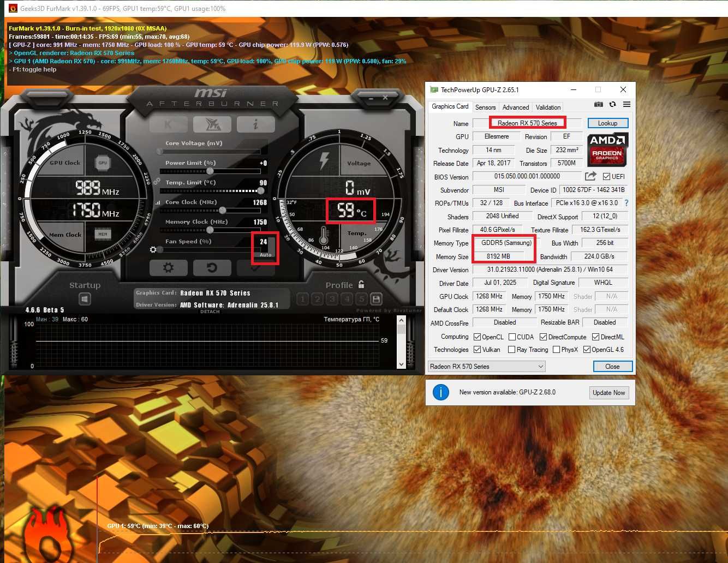
Task: Take a GPU-Z screenshot with the camera icon
Action: (x=598, y=104)
